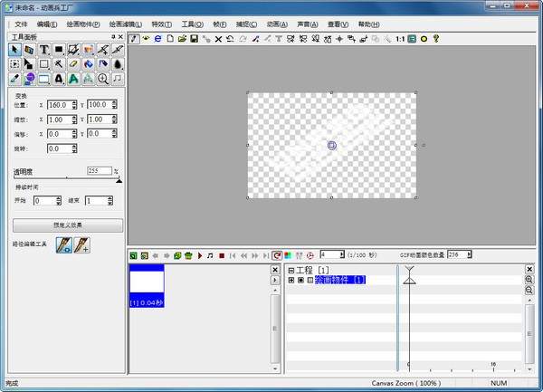Viewport: 543px width, 392px height.
Task: Toggle the lock box of 绘画物件 layer
Action: click(x=310, y=281)
